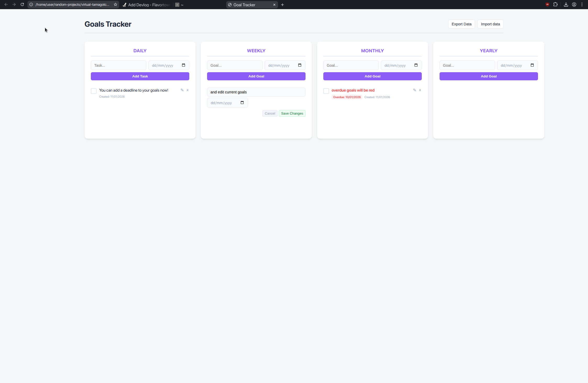The height and width of the screenshot is (383, 588).
Task: Check off the daily deadline goal
Action: coord(94,91)
